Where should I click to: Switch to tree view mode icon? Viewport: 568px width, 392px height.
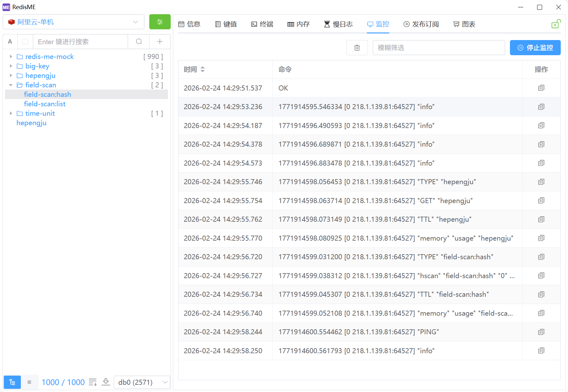click(x=12, y=382)
